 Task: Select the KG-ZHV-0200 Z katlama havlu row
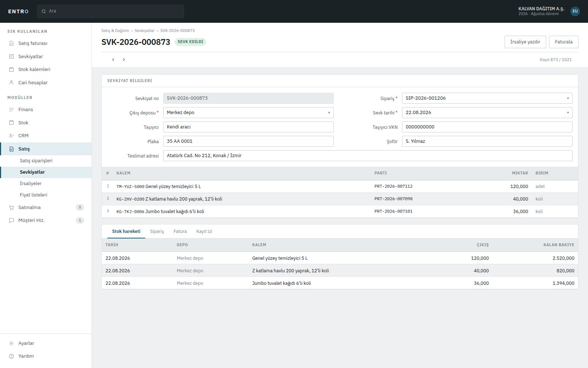[340, 199]
